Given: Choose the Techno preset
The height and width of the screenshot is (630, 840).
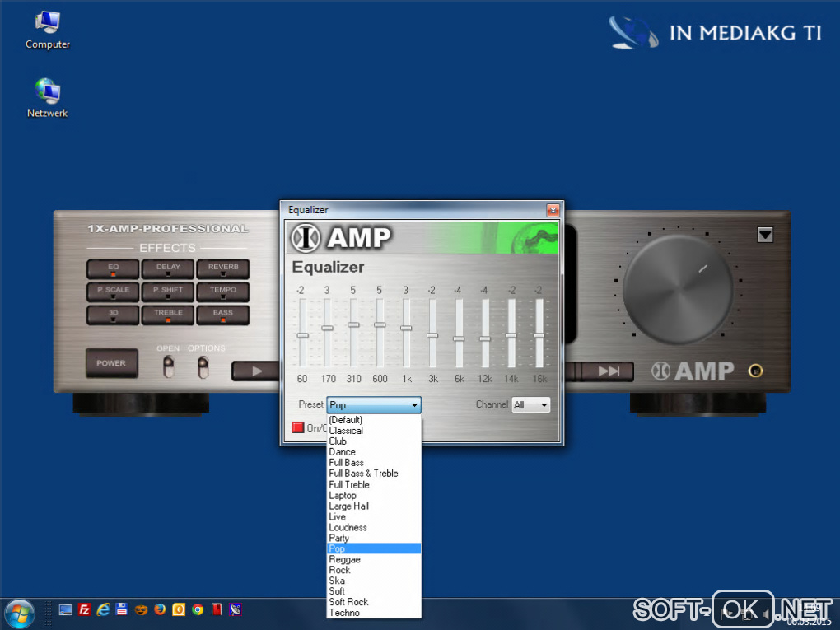Looking at the screenshot, I should coord(374,613).
